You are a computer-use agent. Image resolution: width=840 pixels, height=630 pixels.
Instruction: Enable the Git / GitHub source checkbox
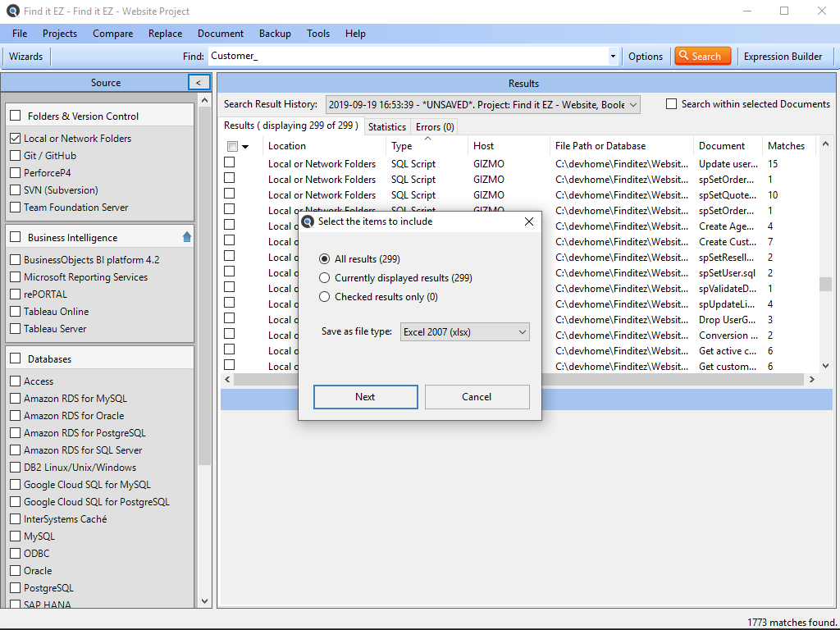point(16,156)
